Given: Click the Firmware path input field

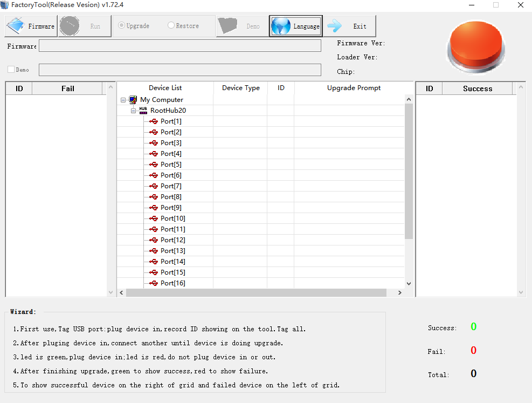Looking at the screenshot, I should pyautogui.click(x=180, y=46).
